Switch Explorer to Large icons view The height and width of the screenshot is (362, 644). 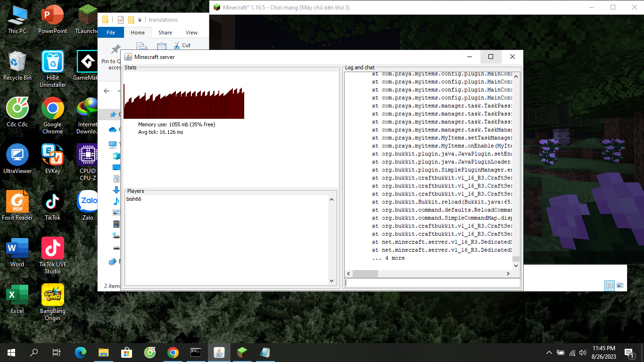pos(620,286)
